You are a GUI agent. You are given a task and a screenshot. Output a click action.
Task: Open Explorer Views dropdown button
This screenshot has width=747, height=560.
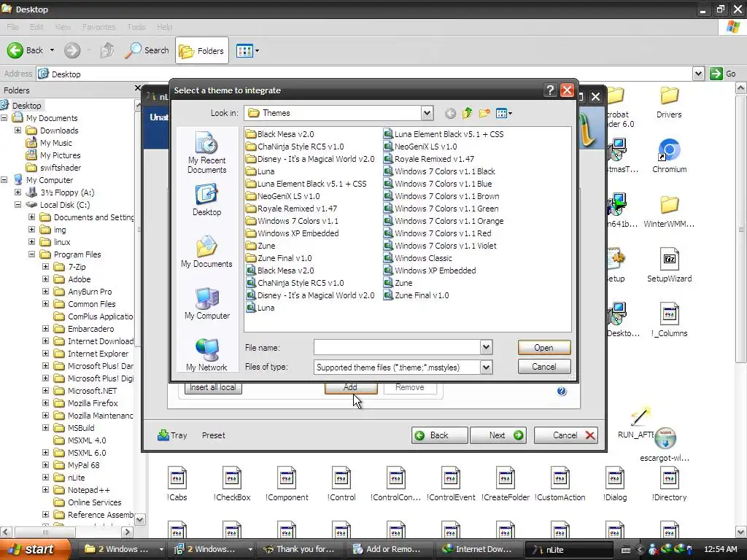(x=248, y=50)
